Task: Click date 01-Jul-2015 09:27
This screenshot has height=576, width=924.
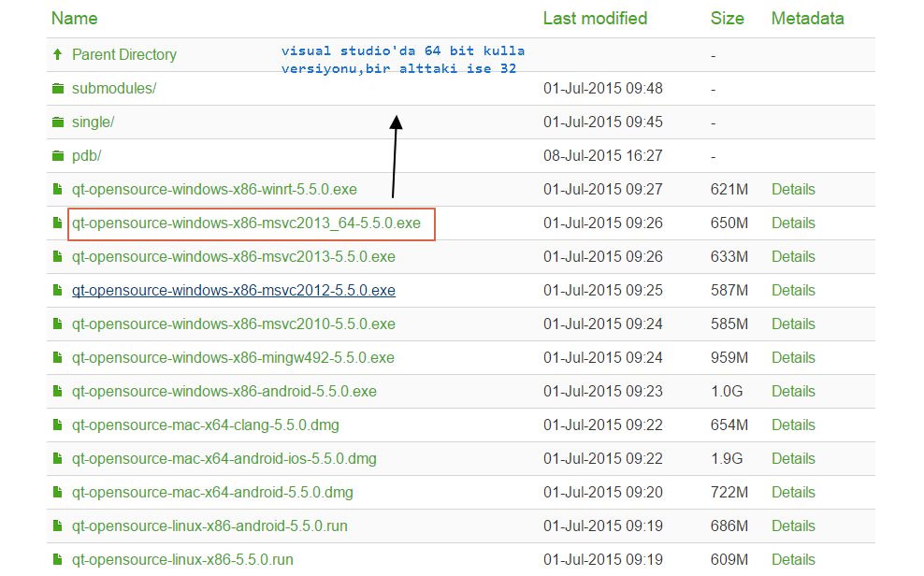Action: point(603,189)
